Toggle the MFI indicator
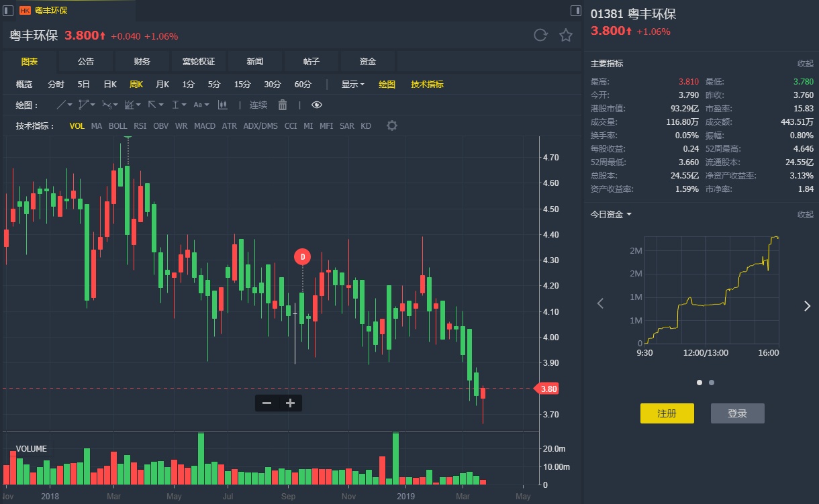Viewport: 819px width, 504px height. [326, 125]
